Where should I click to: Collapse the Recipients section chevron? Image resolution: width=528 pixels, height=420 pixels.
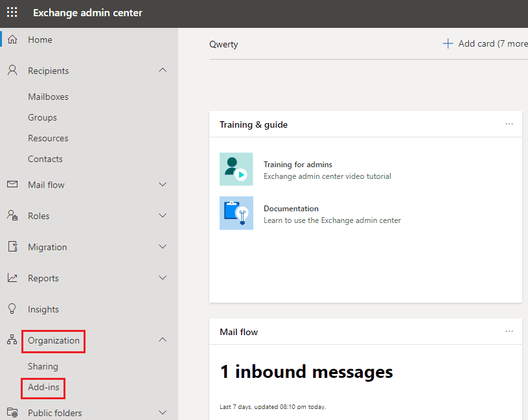click(163, 70)
